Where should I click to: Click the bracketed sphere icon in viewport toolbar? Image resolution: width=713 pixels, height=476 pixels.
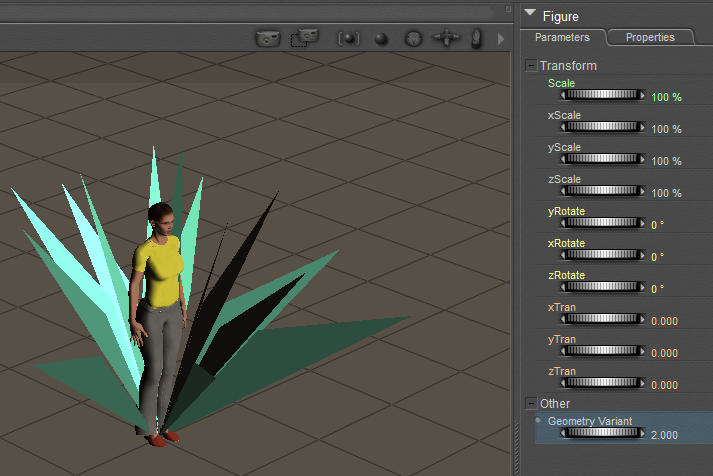click(348, 39)
